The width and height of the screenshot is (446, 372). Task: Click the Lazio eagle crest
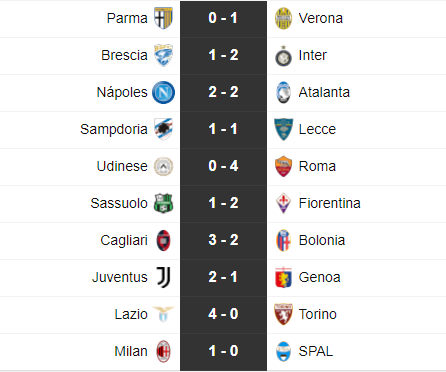[163, 314]
